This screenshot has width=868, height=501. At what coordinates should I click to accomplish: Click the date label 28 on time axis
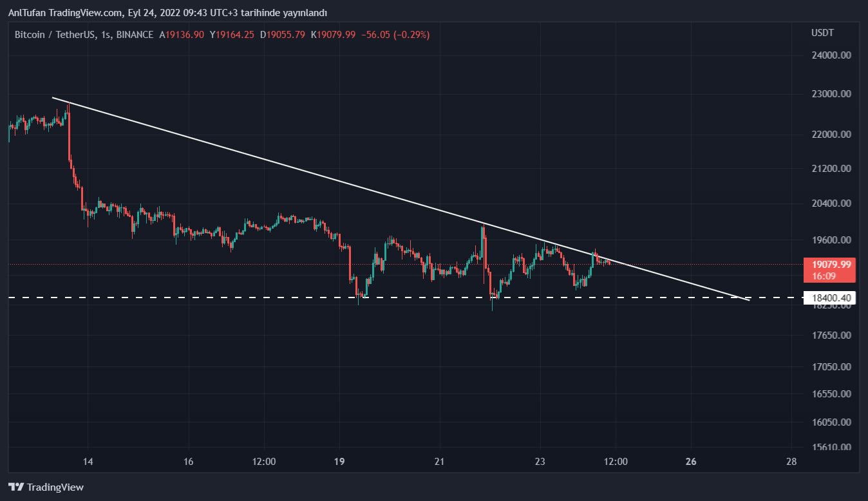tap(791, 462)
